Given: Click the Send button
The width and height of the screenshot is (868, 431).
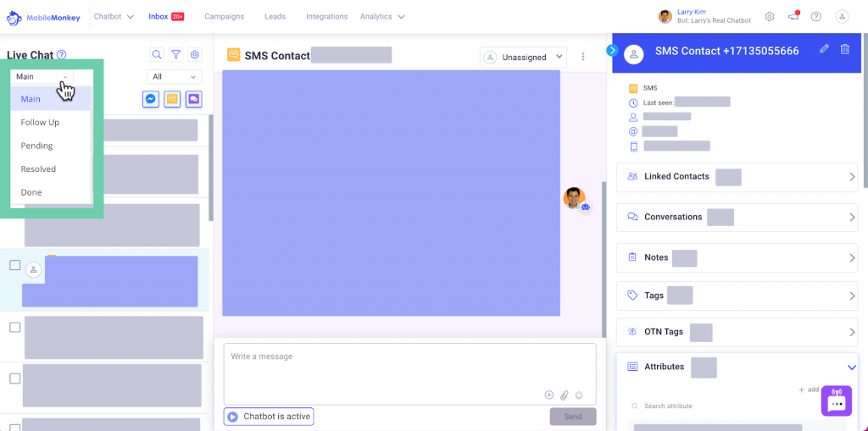Looking at the screenshot, I should (x=573, y=417).
